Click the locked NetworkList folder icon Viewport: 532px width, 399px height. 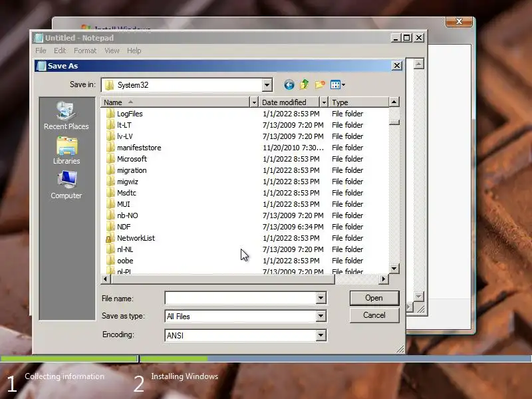pyautogui.click(x=110, y=238)
